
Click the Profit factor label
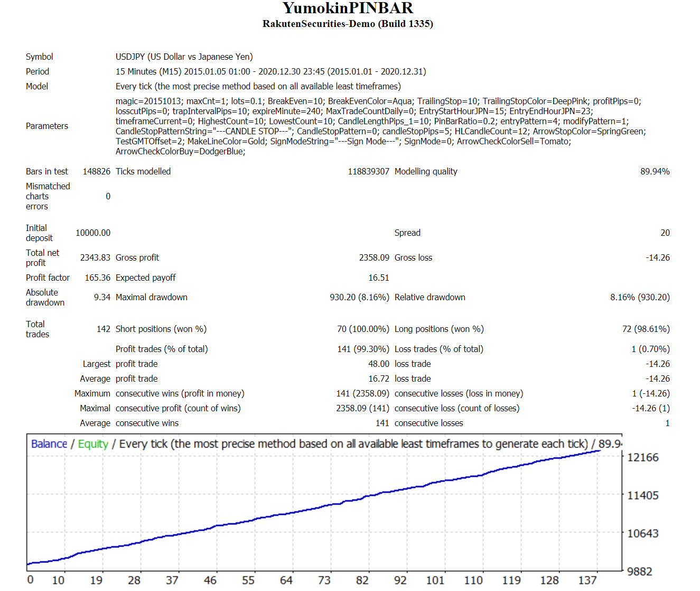pyautogui.click(x=48, y=278)
